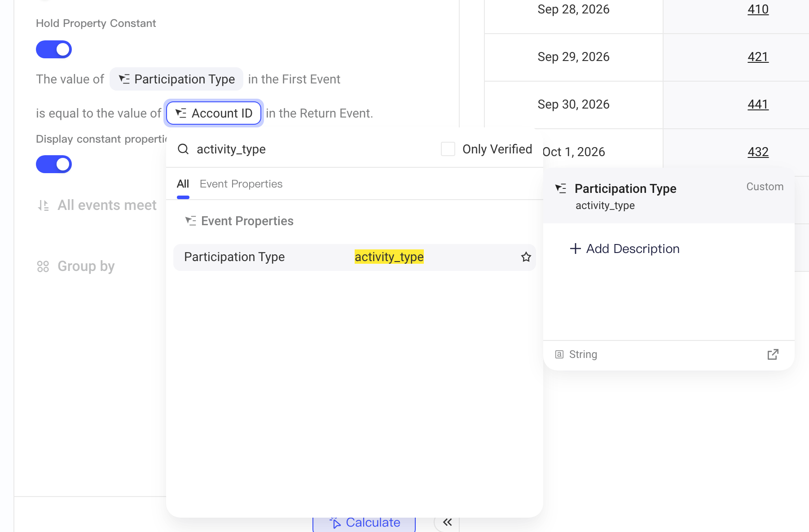Click the property icon inside Account ID chip
The width and height of the screenshot is (809, 532).
pos(181,113)
